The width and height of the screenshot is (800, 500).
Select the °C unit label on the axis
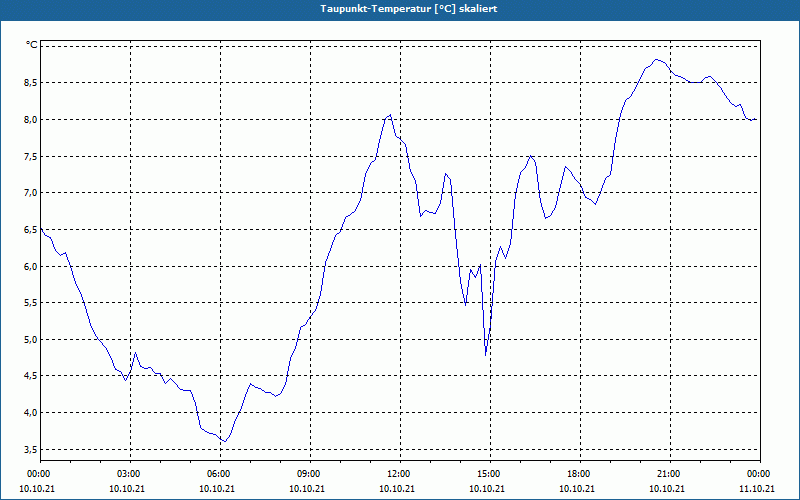click(x=31, y=45)
